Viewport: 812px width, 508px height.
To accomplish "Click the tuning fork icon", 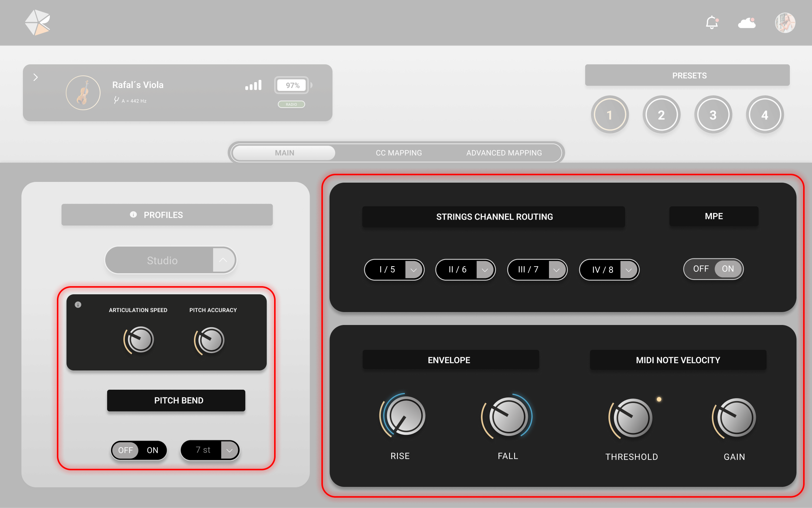I will [116, 100].
